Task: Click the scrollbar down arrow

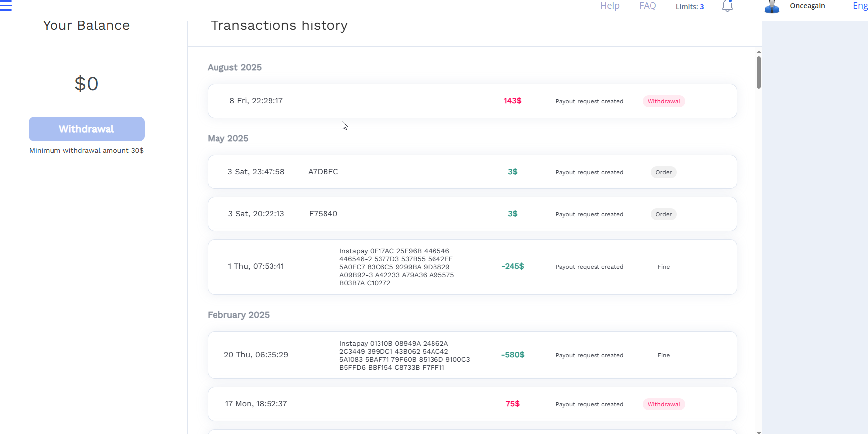Action: pos(759,432)
